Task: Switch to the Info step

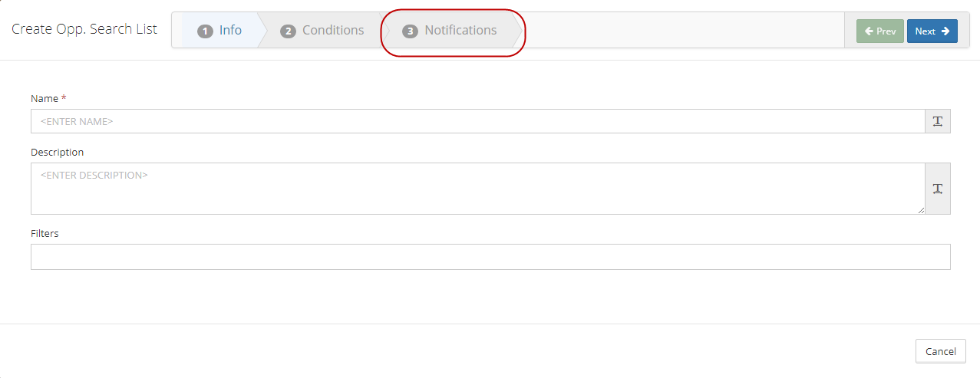Action: (x=219, y=31)
